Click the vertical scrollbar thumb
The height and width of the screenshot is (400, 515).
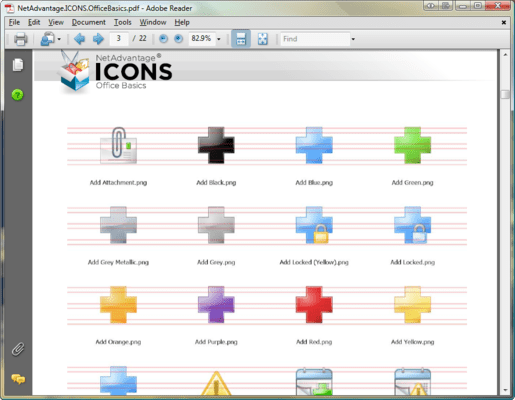click(505, 94)
